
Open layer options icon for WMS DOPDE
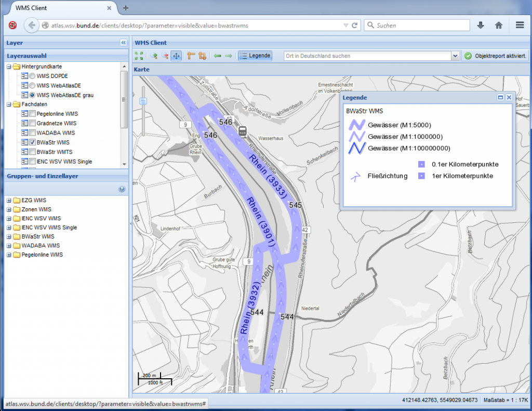tap(24, 76)
